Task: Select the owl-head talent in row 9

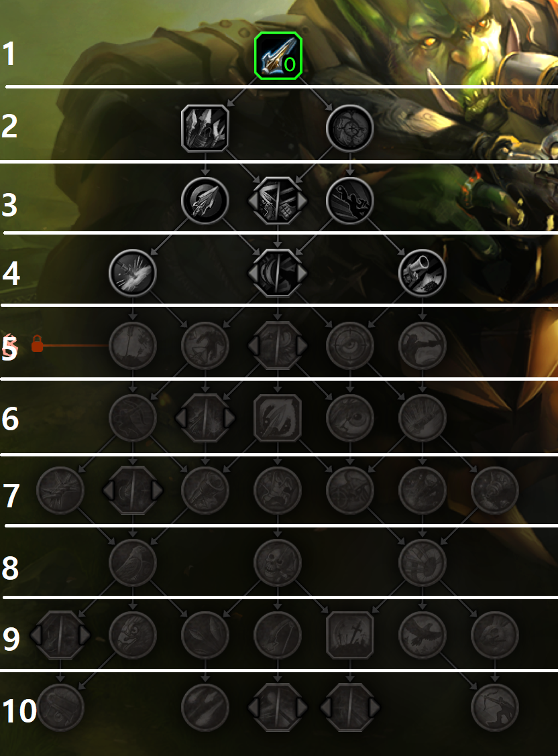Action: 133,635
